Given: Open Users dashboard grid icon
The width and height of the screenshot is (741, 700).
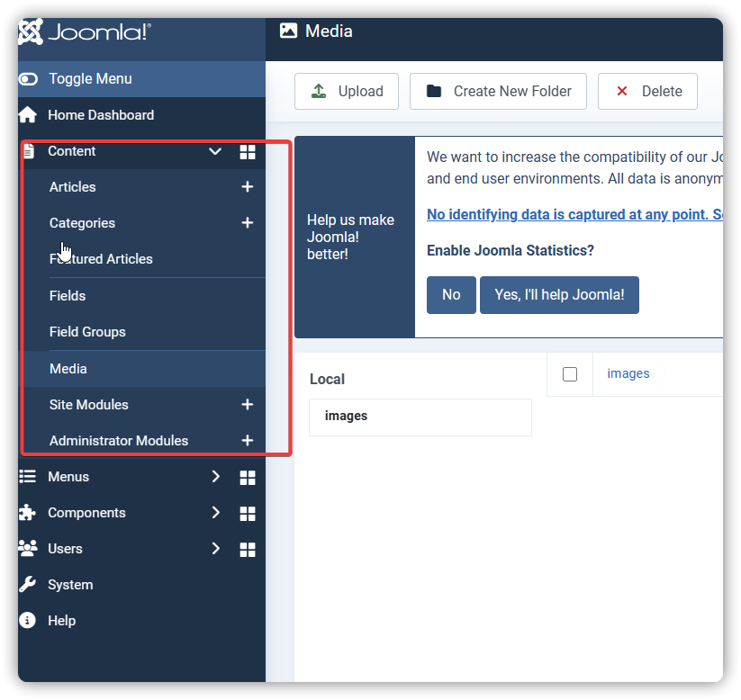Looking at the screenshot, I should (247, 549).
